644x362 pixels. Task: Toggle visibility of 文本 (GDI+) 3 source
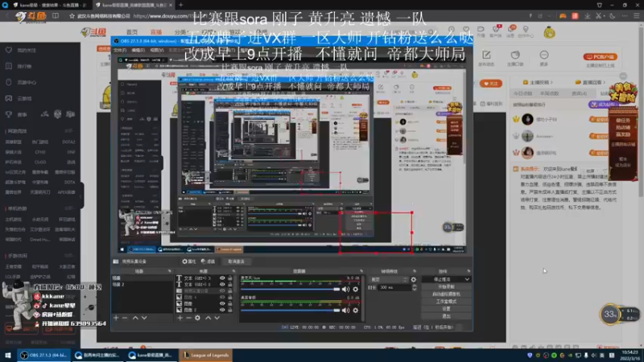click(x=222, y=278)
